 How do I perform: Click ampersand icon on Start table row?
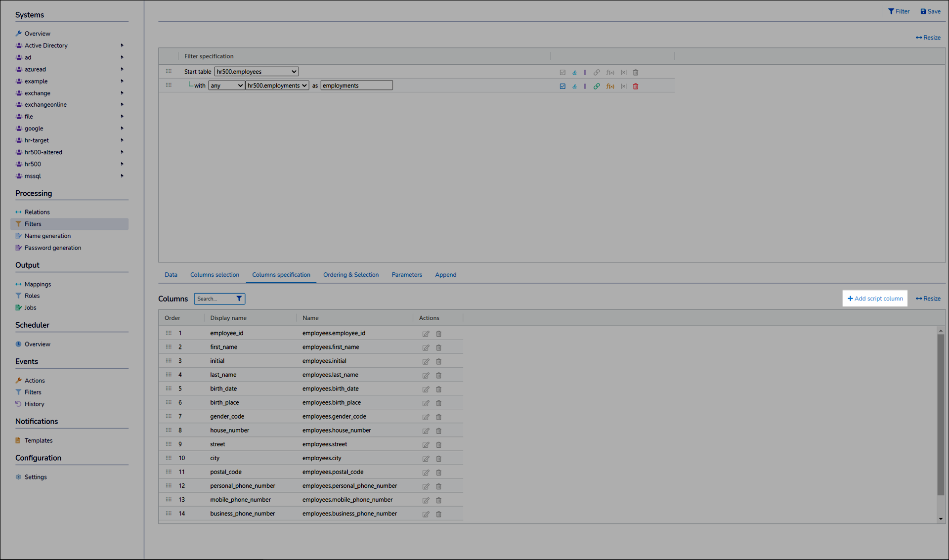point(574,73)
